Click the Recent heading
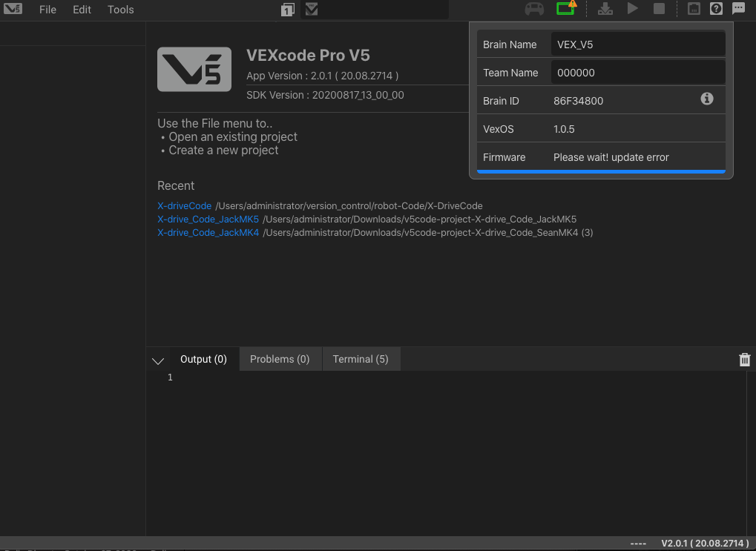The width and height of the screenshot is (756, 551). click(176, 186)
